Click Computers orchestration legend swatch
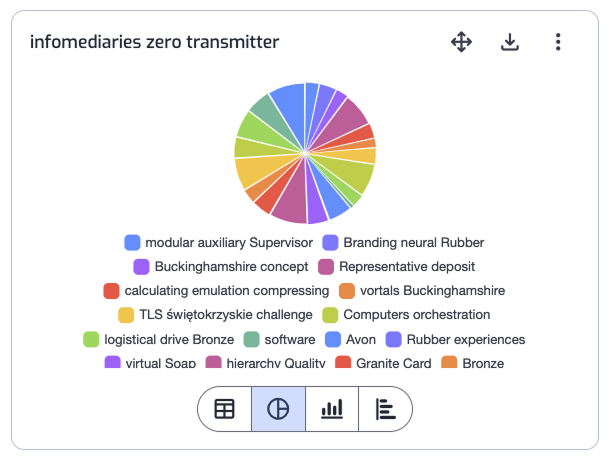 [x=330, y=315]
